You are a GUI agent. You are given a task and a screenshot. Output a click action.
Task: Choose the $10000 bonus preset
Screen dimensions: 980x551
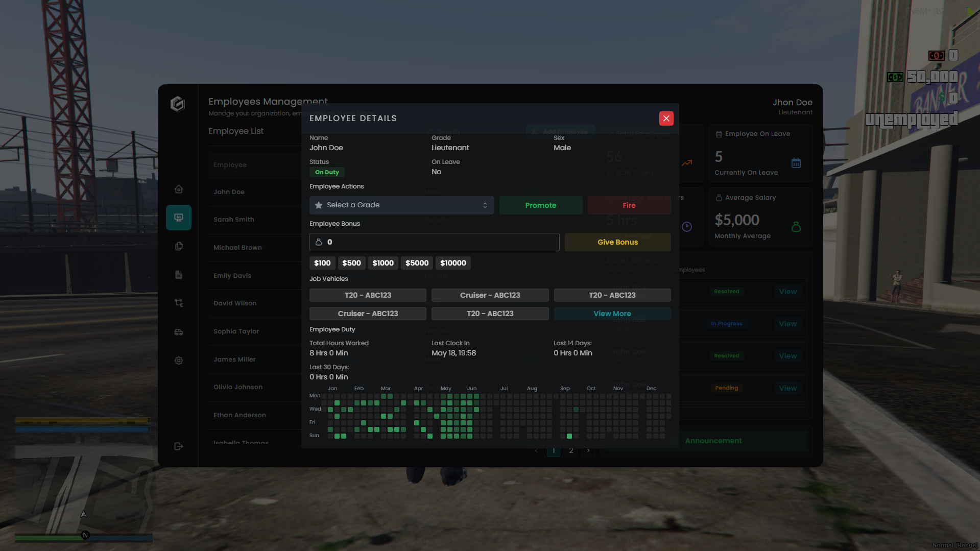pos(453,263)
